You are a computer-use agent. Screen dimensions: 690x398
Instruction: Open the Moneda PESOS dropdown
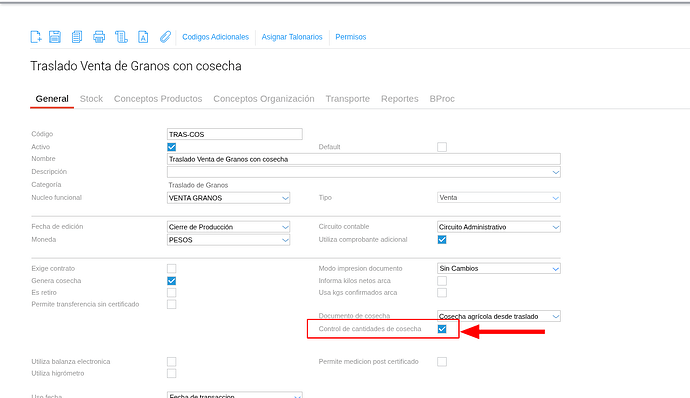click(228, 240)
